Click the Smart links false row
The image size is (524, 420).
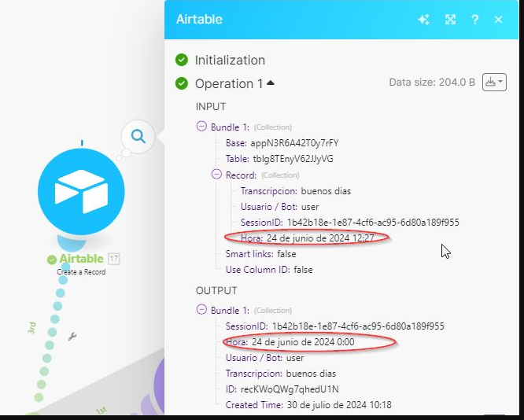click(x=261, y=254)
